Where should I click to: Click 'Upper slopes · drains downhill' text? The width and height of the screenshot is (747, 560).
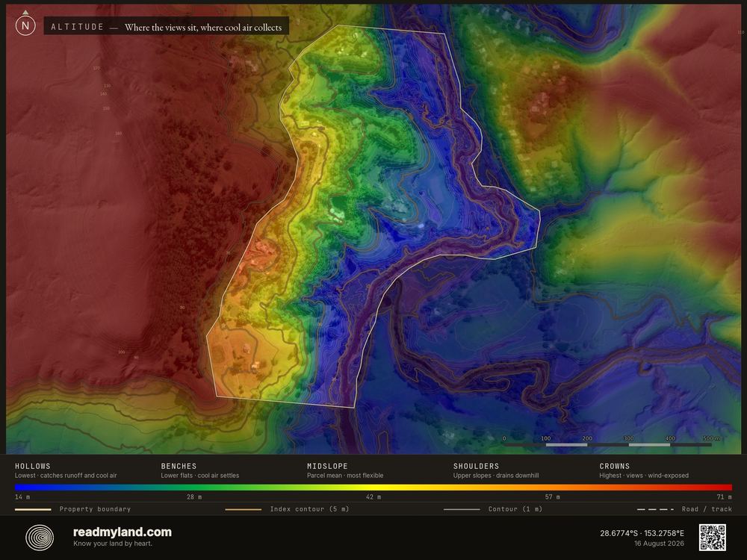[x=496, y=475]
